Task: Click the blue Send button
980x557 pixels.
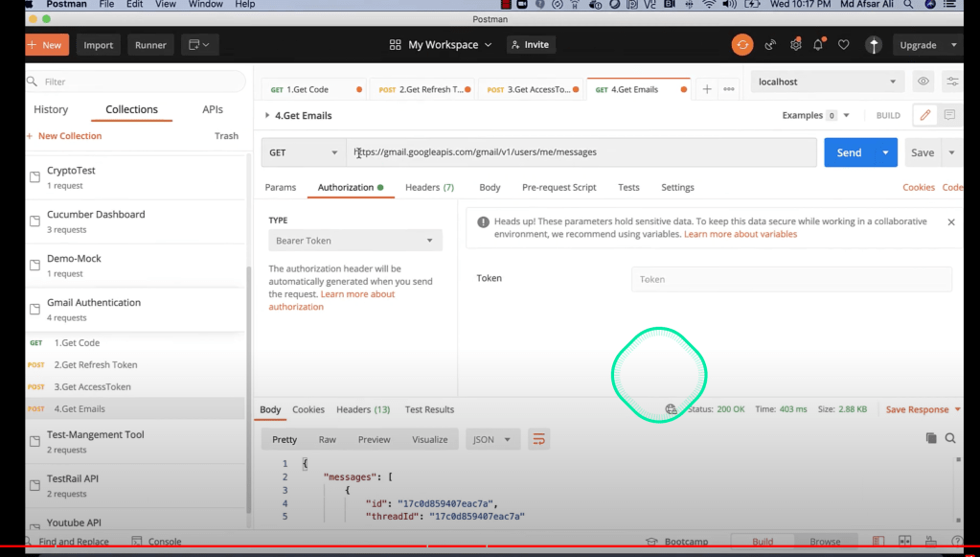Action: pyautogui.click(x=849, y=152)
